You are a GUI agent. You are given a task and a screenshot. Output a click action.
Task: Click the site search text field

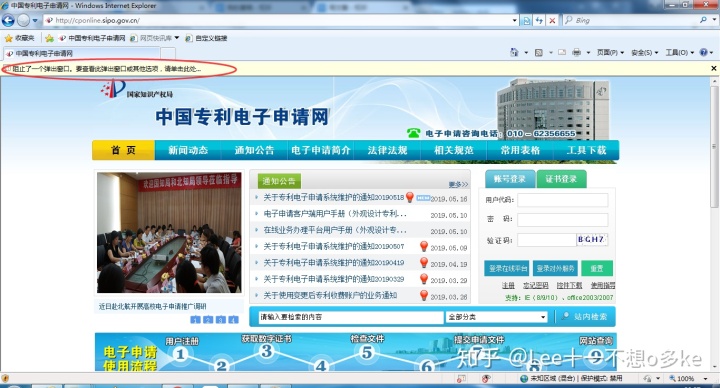(350, 317)
